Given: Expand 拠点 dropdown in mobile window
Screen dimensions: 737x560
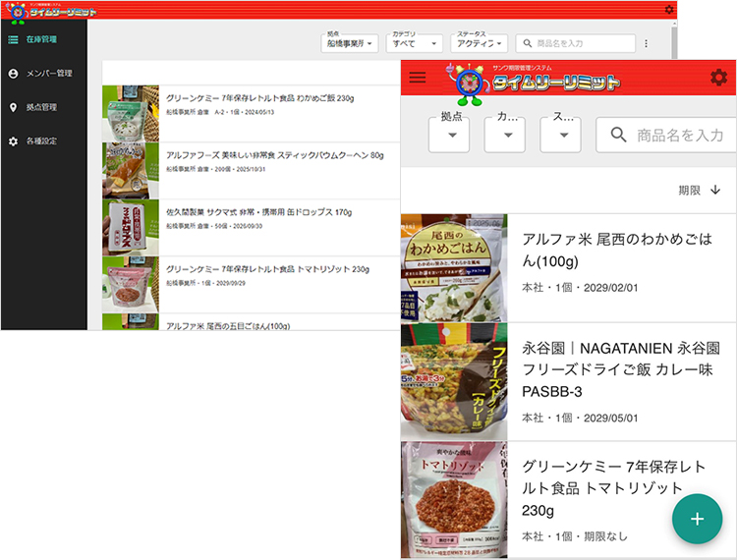Looking at the screenshot, I should [449, 135].
